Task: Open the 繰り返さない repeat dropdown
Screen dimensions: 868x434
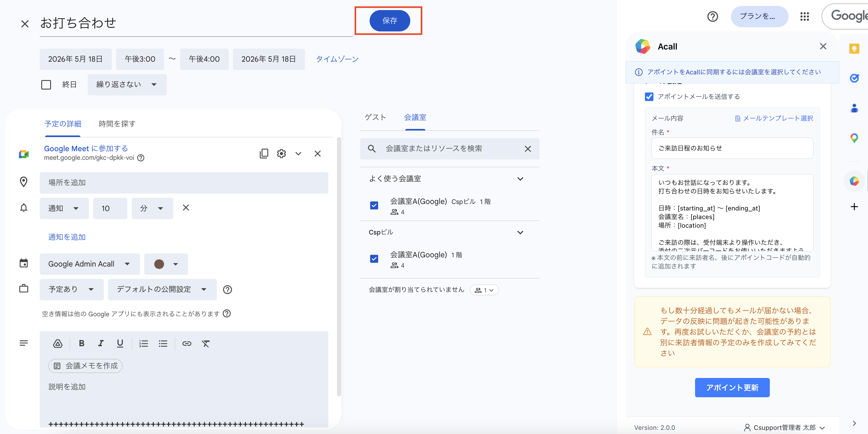Action: tap(127, 84)
